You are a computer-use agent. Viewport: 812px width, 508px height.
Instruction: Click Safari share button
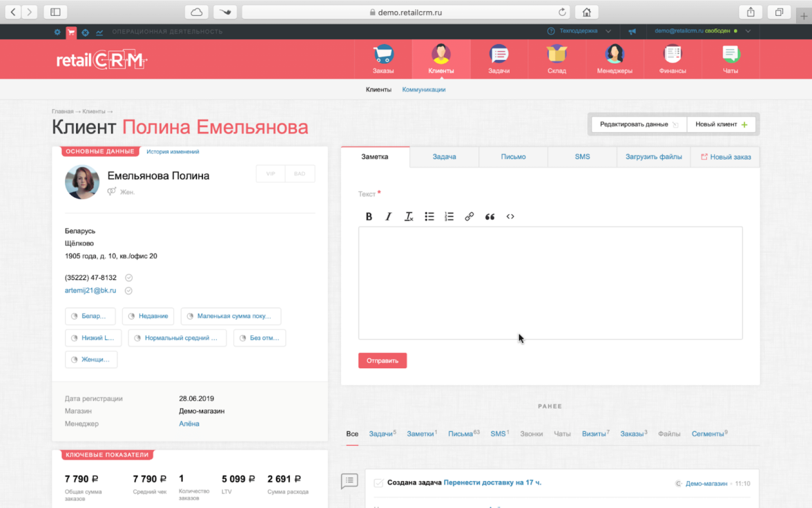pyautogui.click(x=751, y=12)
